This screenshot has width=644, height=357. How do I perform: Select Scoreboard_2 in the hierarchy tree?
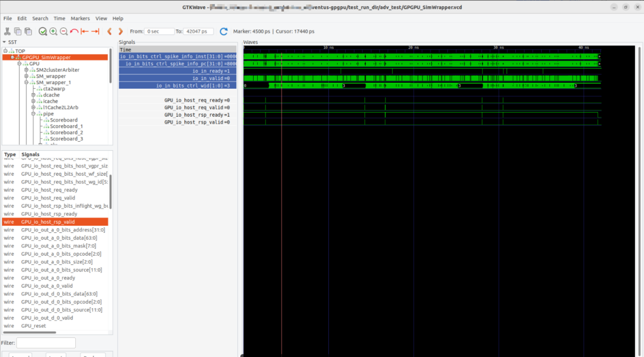[x=66, y=132]
